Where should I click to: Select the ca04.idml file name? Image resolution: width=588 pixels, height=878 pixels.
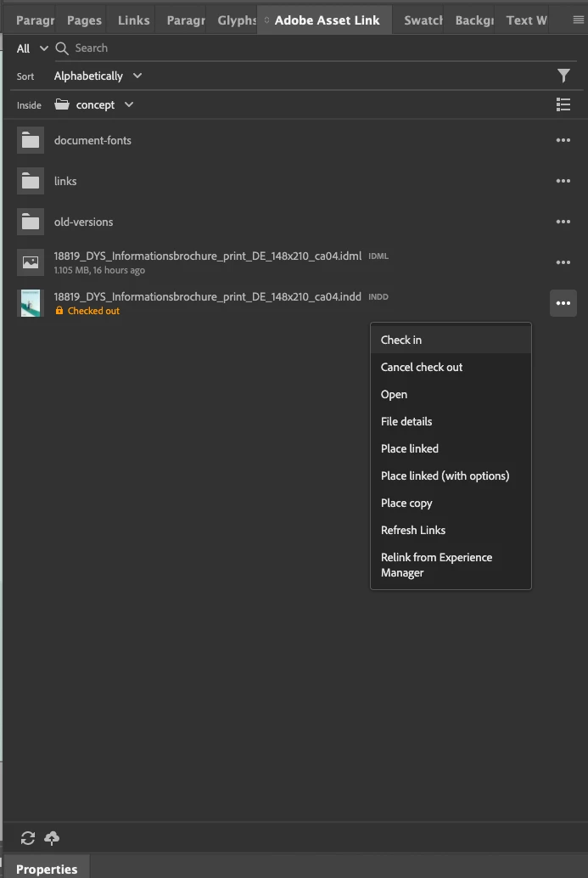(x=208, y=256)
